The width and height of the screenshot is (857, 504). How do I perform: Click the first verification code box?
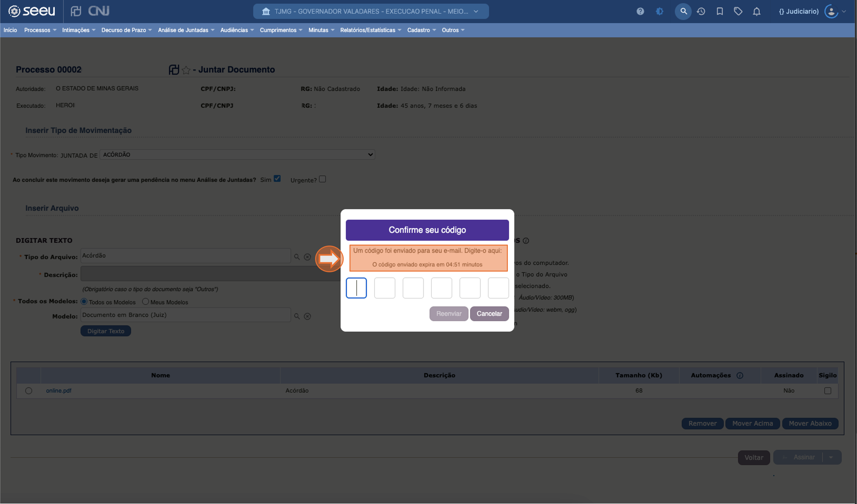356,288
